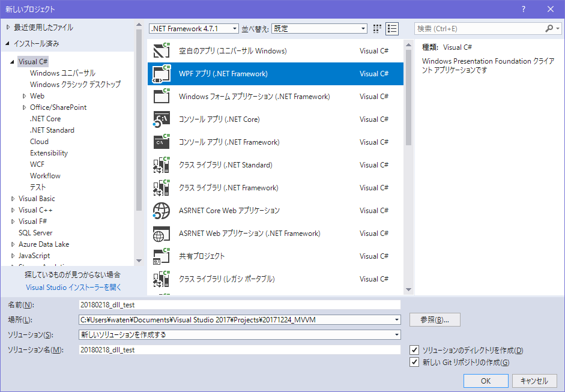Choose the Windows Forms application template icon
The image size is (565, 392).
(162, 97)
